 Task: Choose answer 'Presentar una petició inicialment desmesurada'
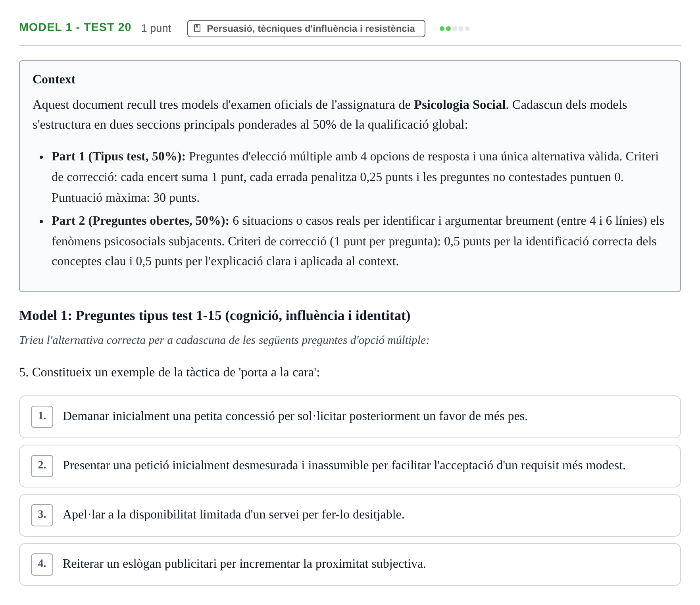350,466
